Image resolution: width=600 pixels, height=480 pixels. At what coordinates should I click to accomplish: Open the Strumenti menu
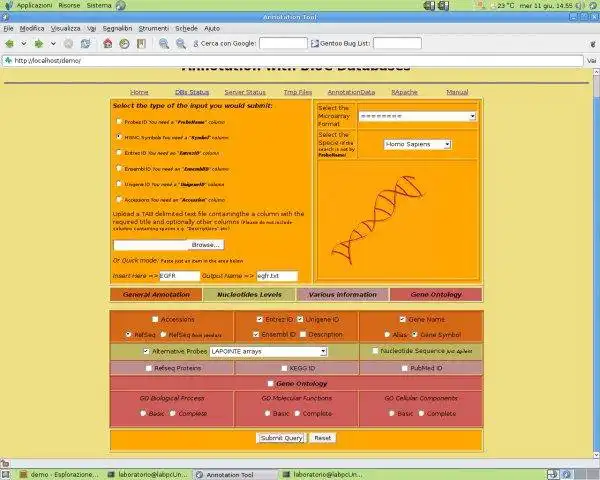click(x=153, y=28)
